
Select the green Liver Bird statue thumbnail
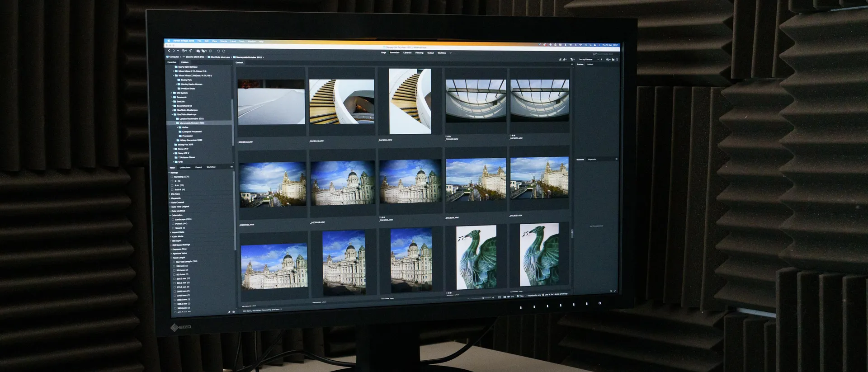pos(476,257)
